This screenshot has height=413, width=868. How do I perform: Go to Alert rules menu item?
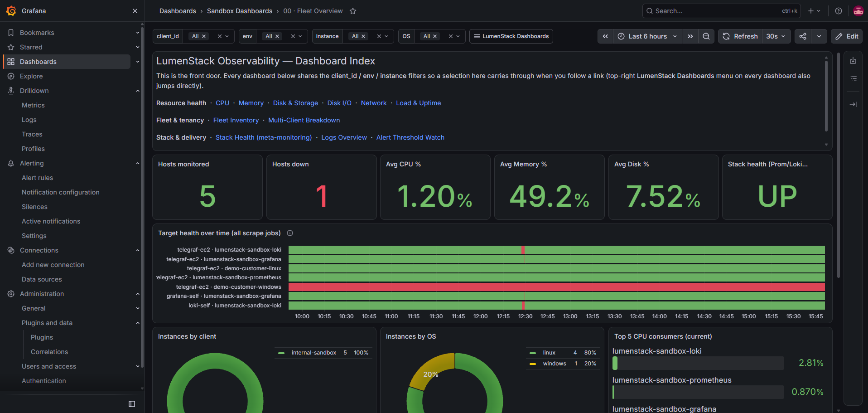click(37, 178)
